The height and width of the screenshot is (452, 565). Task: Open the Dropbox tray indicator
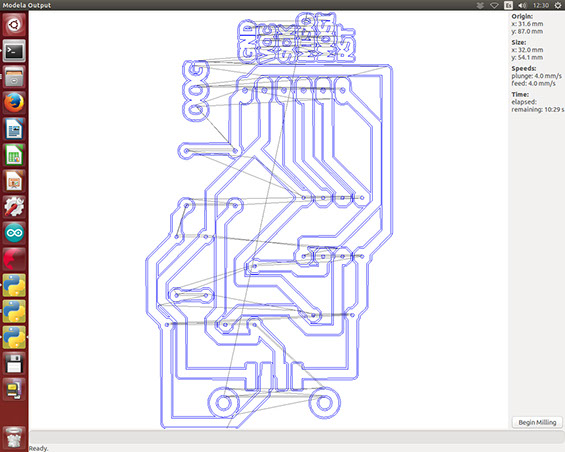(480, 5)
